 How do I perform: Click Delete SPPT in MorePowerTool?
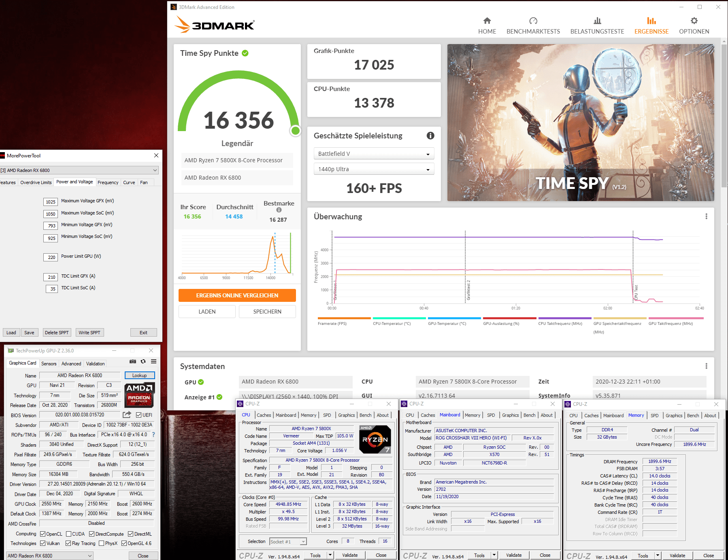tap(57, 333)
